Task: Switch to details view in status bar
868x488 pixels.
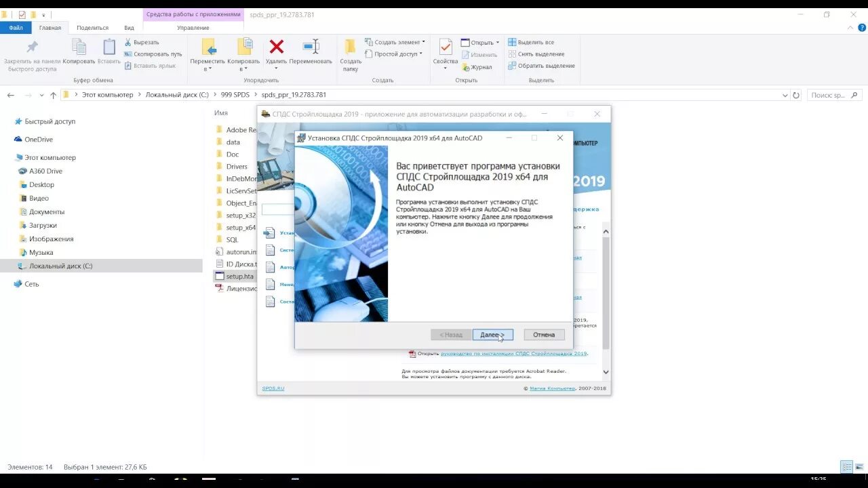Action: (x=847, y=467)
